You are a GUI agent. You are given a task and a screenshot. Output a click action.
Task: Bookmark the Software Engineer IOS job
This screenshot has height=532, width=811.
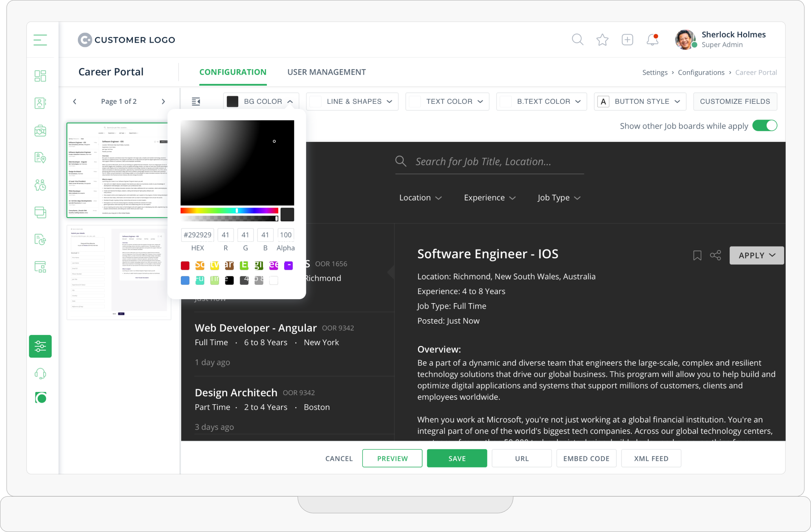(697, 256)
